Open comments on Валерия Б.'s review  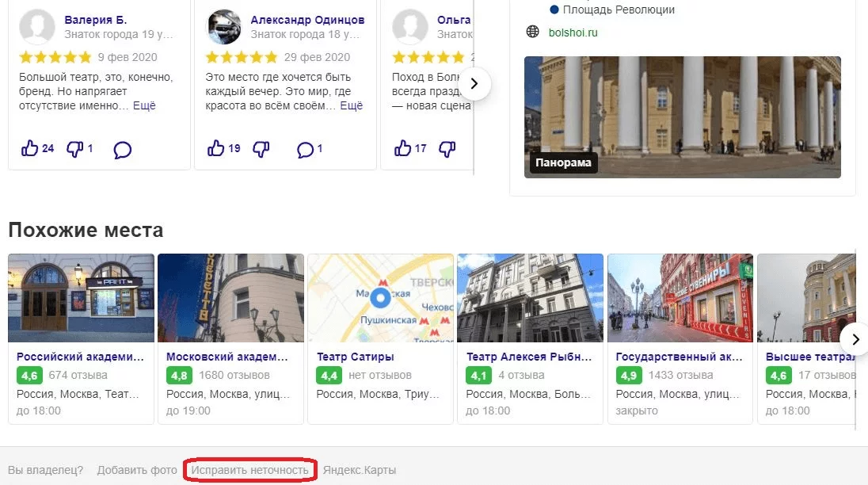[122, 150]
